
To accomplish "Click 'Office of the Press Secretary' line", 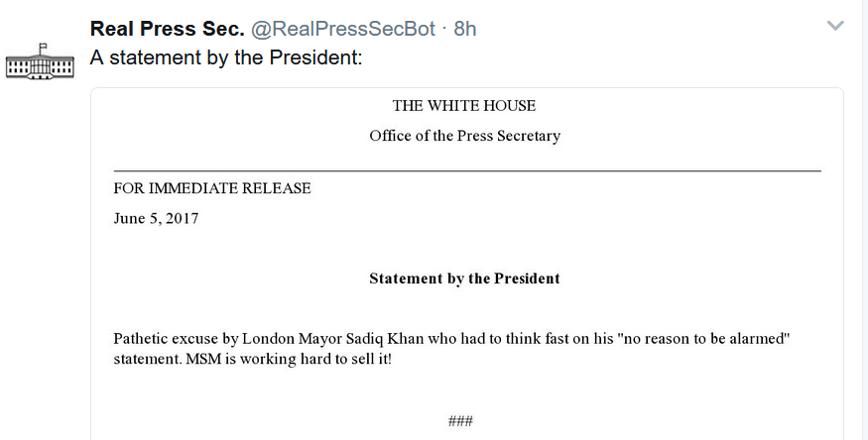I will [x=465, y=136].
